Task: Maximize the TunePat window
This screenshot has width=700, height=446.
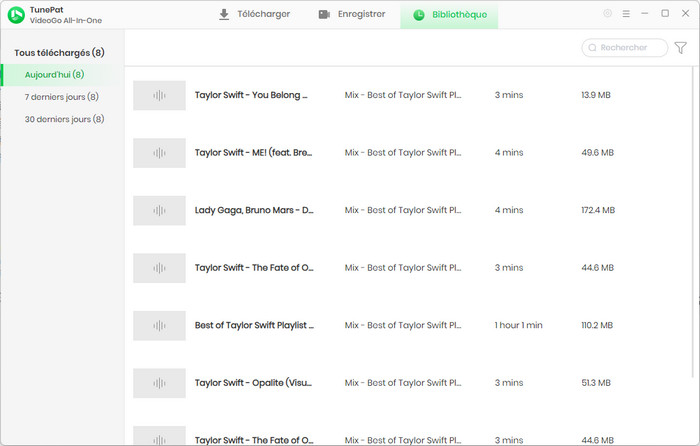Action: (665, 13)
